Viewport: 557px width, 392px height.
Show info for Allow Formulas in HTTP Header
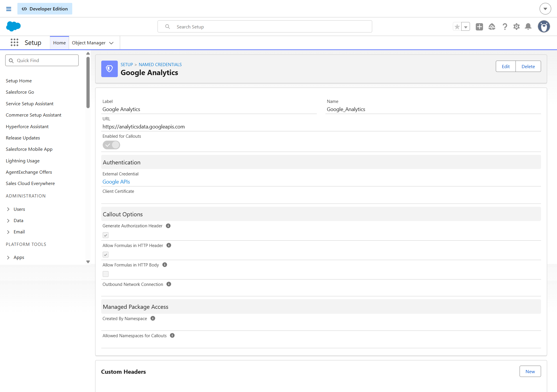pos(169,245)
